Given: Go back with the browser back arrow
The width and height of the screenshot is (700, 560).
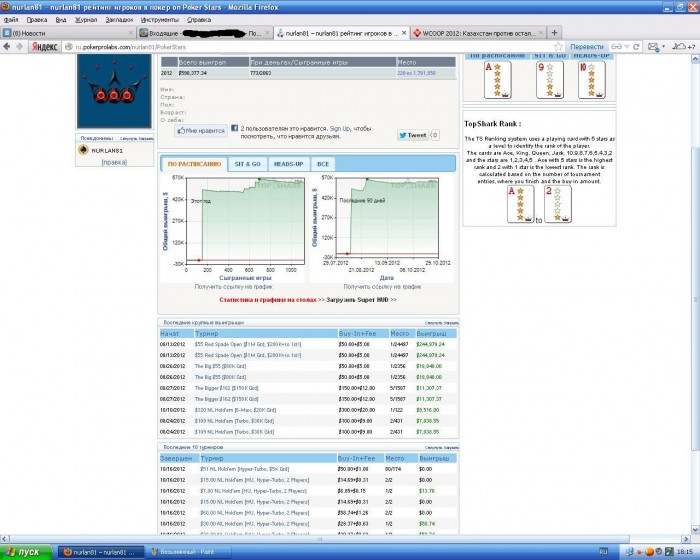Looking at the screenshot, I should 7,46.
